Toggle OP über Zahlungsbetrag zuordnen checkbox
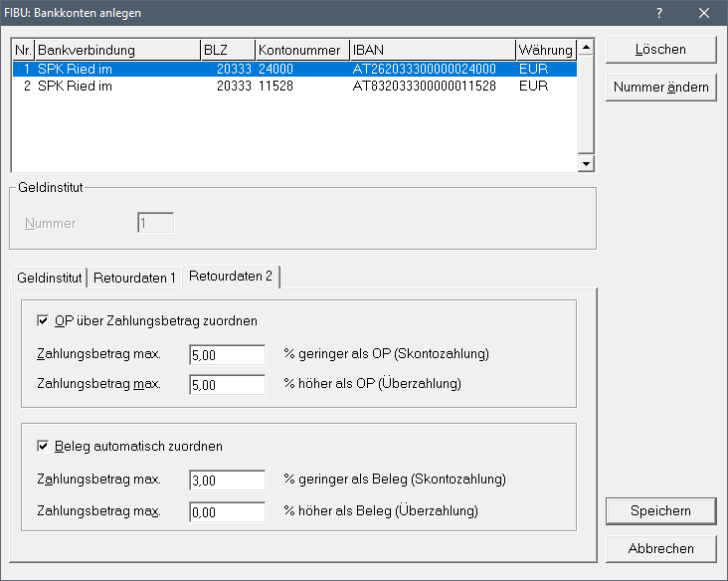 [x=43, y=320]
